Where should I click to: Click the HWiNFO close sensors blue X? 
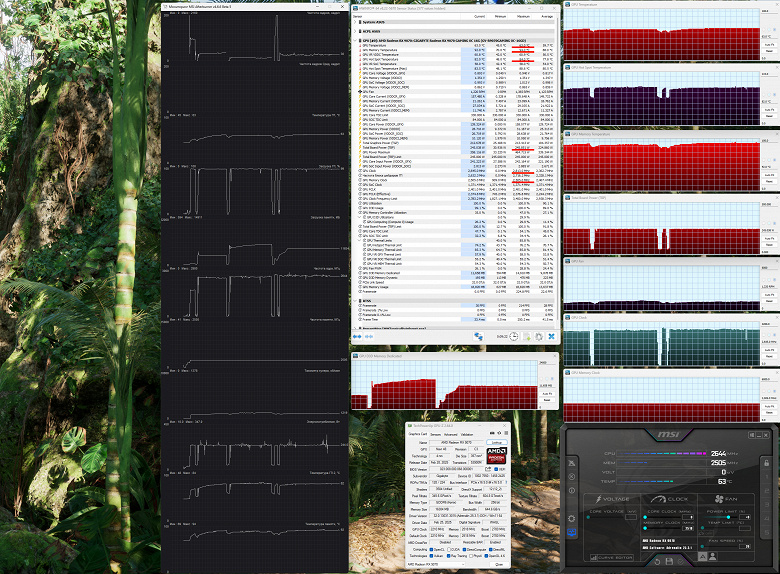tap(552, 336)
